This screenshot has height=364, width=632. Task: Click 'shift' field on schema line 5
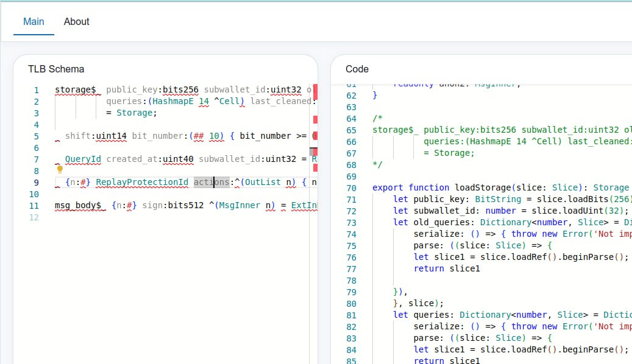point(78,136)
